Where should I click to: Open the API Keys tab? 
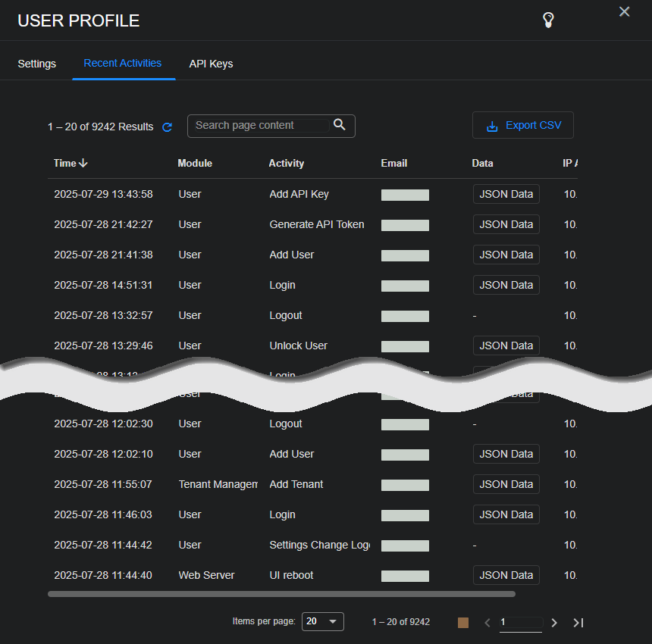point(211,64)
